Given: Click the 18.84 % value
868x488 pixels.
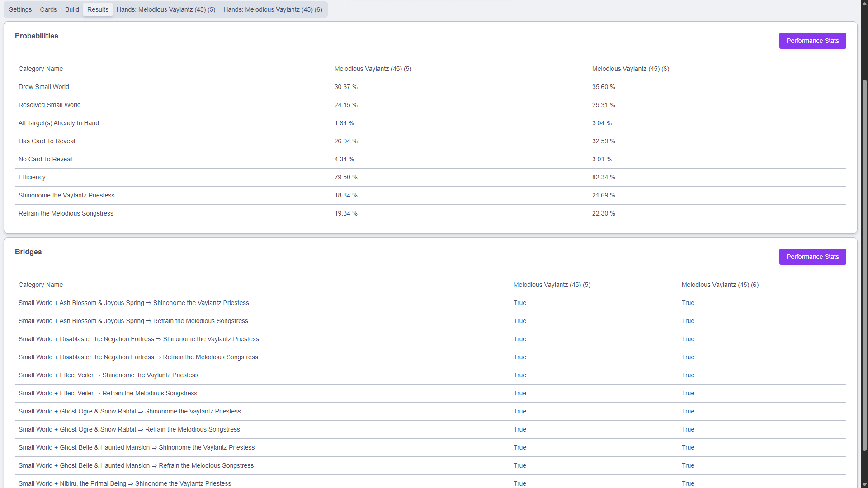Looking at the screenshot, I should point(346,195).
